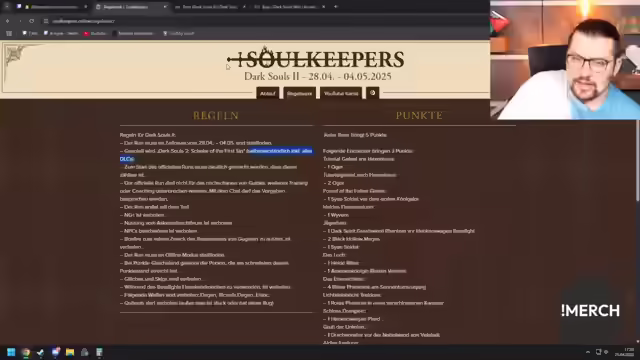Click the '2 Black Hollow Mages' entry
640x360 pixels.
click(x=352, y=239)
